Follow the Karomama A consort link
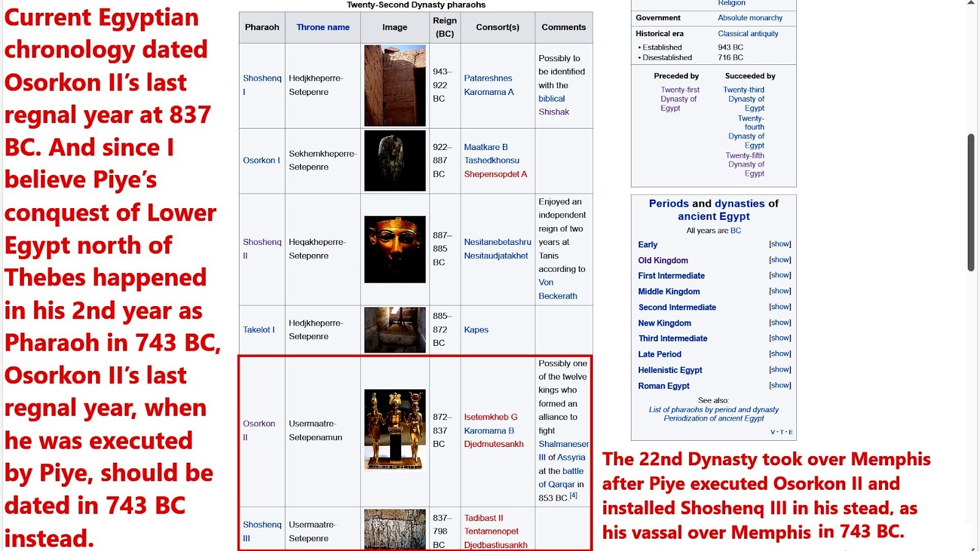This screenshot has height=551, width=980. [489, 92]
